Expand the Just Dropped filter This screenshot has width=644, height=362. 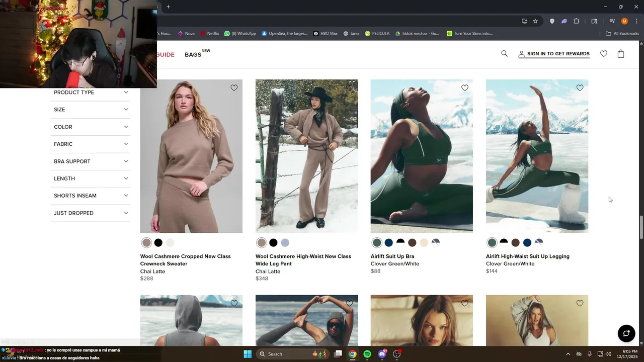pos(91,213)
